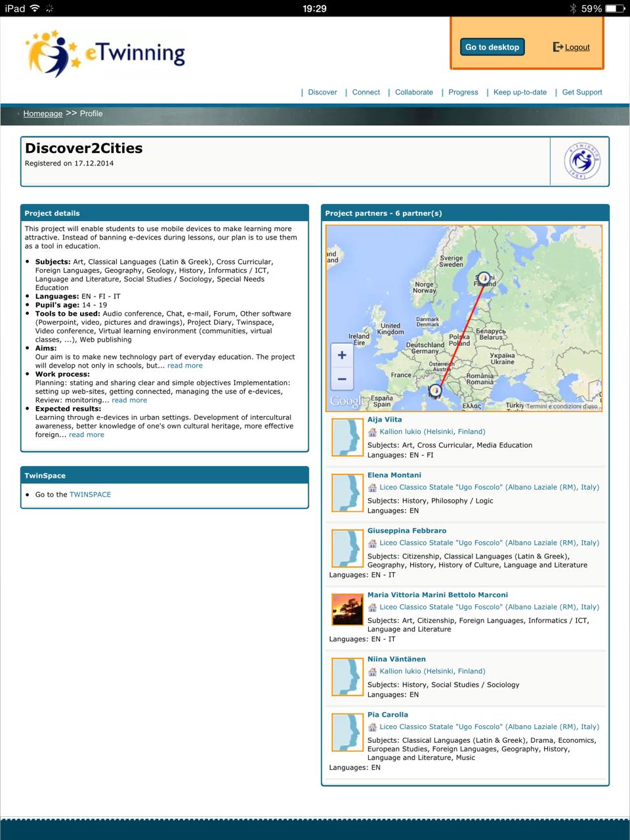630x840 pixels.
Task: Read more about Expected results
Action: [x=87, y=434]
